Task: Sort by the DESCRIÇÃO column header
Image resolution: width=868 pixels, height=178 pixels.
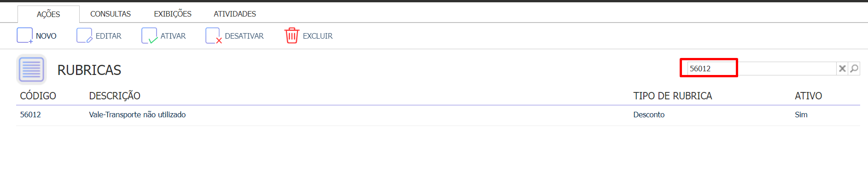Action: (115, 96)
